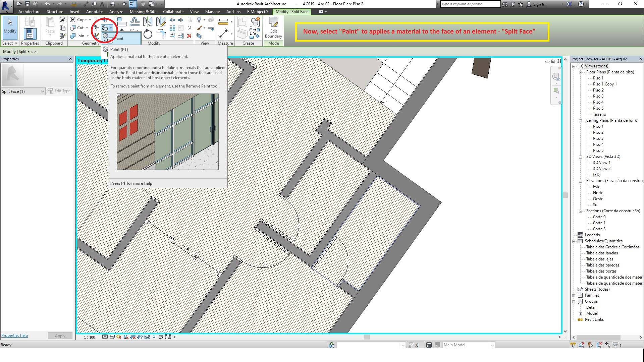Click the Cut clipboard scissors icon
This screenshot has height=362, width=644.
pos(63,20)
